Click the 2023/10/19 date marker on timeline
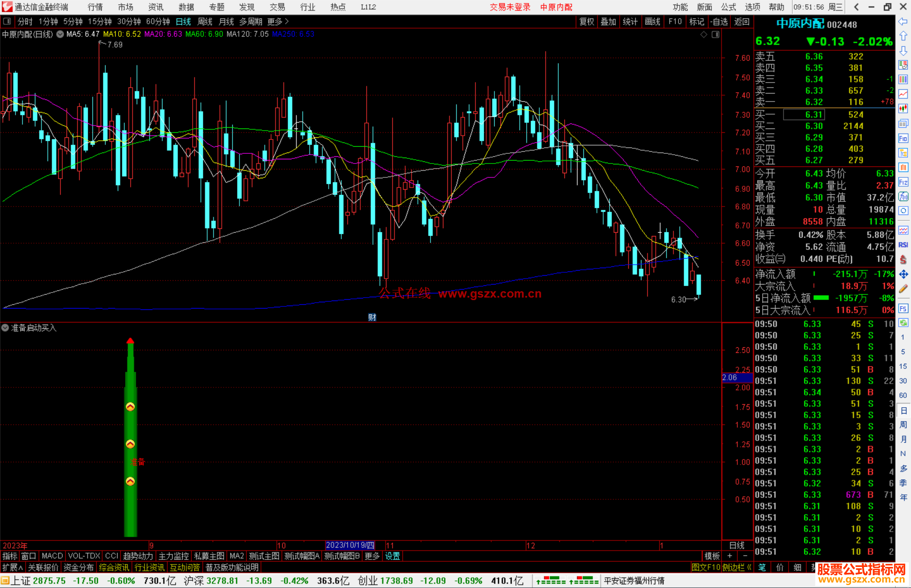Image resolution: width=911 pixels, height=588 pixels. click(350, 545)
